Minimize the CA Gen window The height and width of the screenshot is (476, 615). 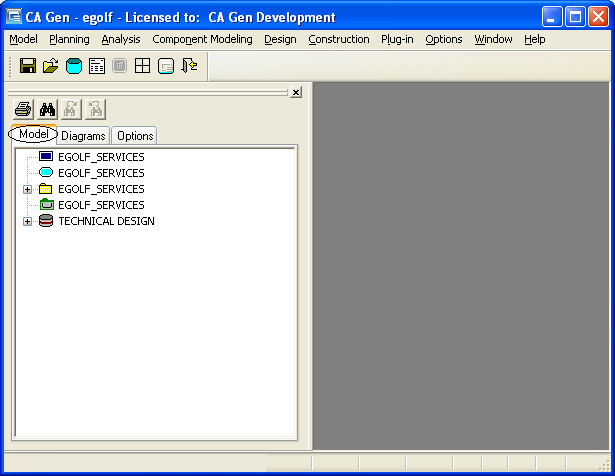552,17
